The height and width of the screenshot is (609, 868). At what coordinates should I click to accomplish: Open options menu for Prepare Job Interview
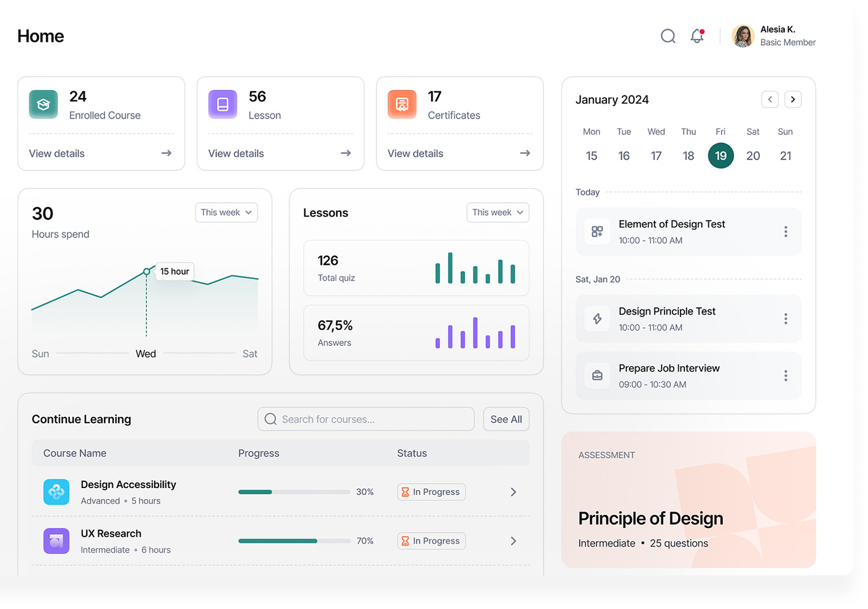tap(785, 376)
